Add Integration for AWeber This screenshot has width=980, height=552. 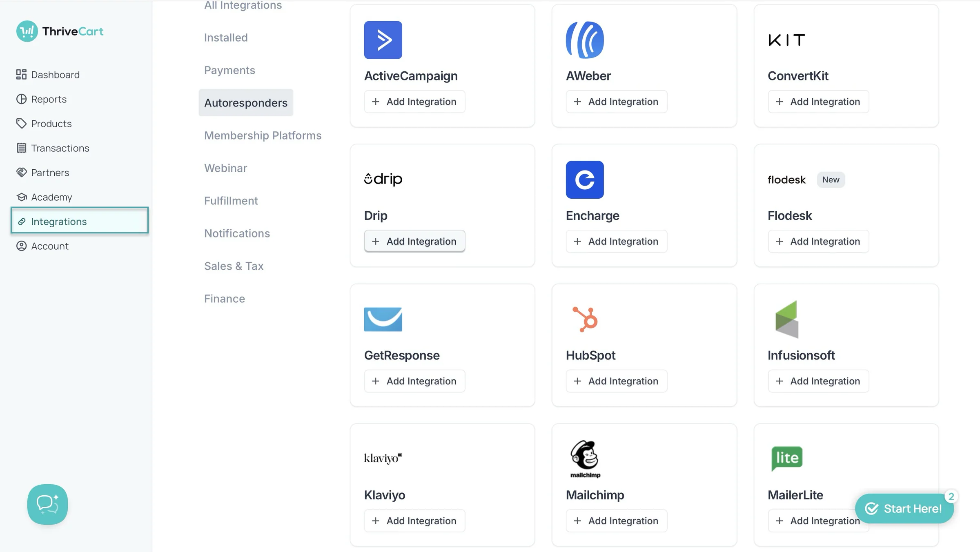pos(616,102)
